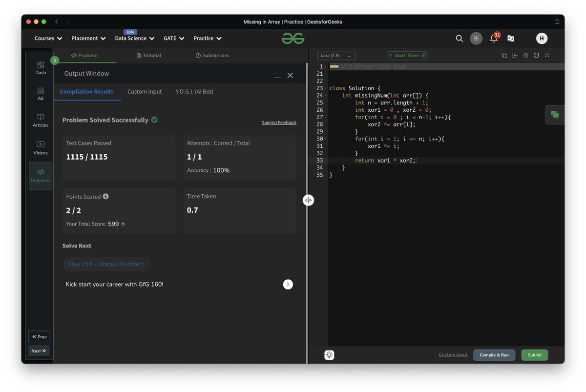Click the Custom Input link below editor
Viewport: 586px width, 392px height.
coord(453,355)
